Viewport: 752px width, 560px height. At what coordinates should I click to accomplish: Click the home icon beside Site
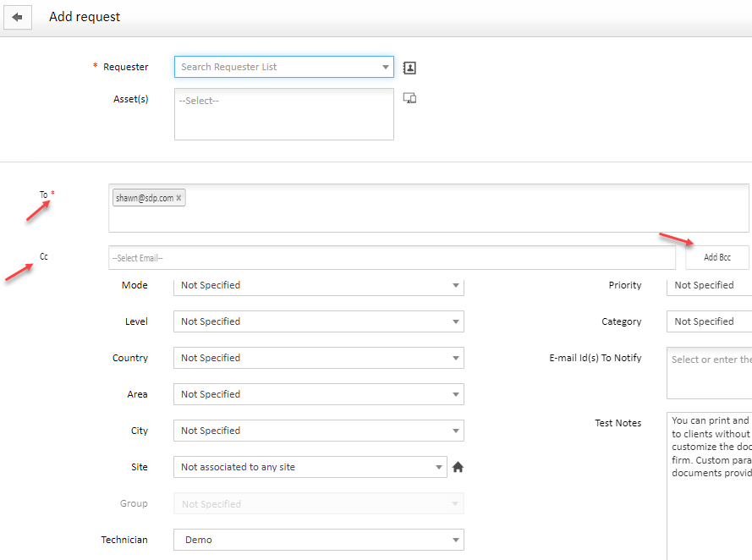458,467
